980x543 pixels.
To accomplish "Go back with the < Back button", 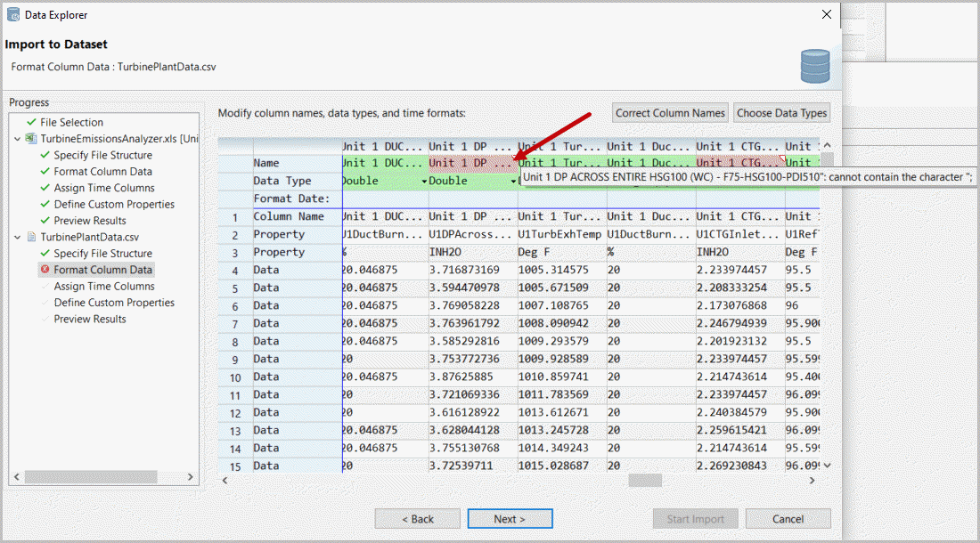I will coord(417,519).
